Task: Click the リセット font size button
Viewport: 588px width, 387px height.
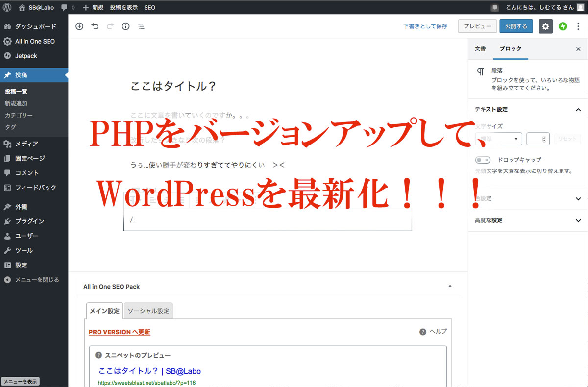Action: click(567, 139)
